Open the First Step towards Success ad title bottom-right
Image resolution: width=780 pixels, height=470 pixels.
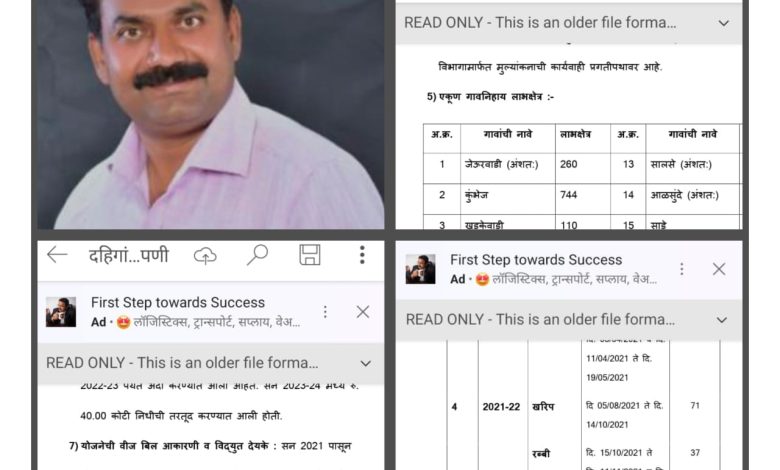(x=536, y=260)
